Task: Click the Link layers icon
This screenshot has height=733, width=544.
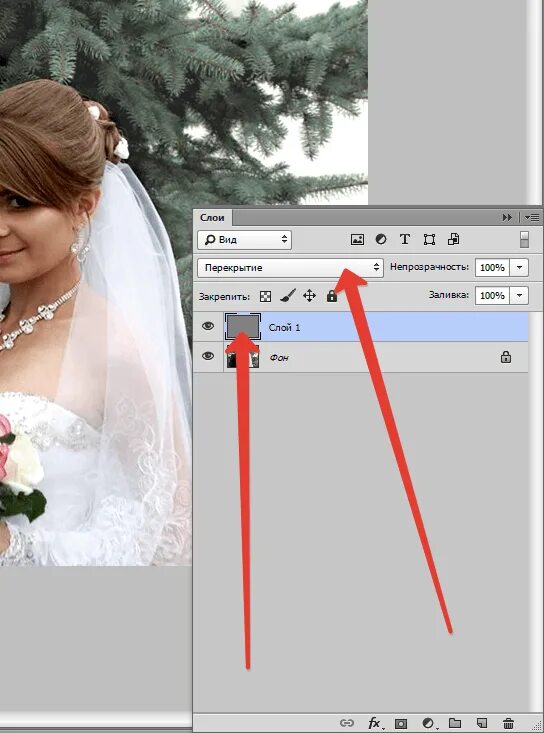Action: click(x=347, y=723)
